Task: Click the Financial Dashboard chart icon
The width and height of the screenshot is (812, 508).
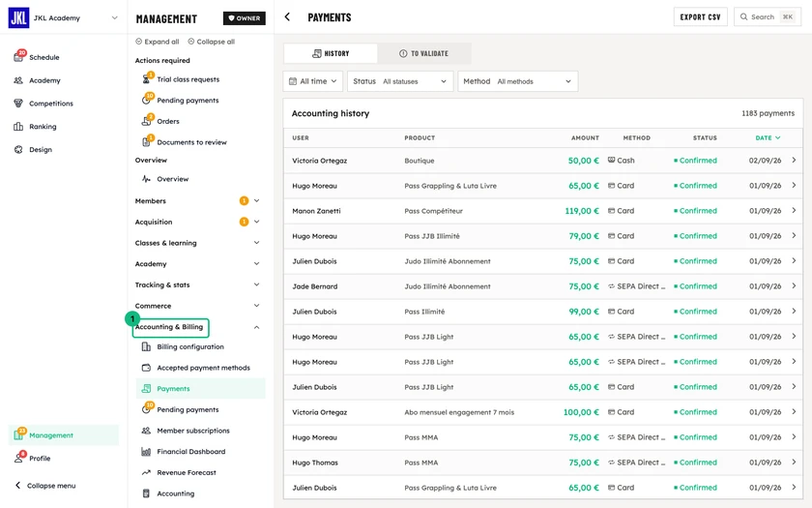Action: [x=147, y=452]
